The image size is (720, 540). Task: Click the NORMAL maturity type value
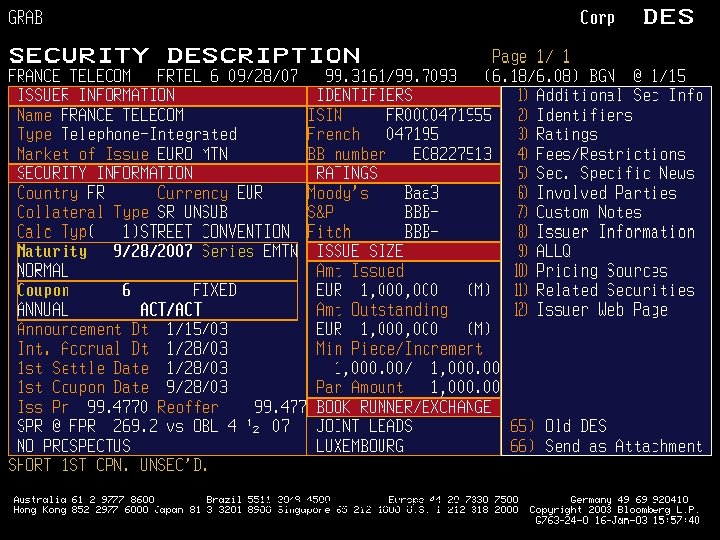pyautogui.click(x=43, y=271)
